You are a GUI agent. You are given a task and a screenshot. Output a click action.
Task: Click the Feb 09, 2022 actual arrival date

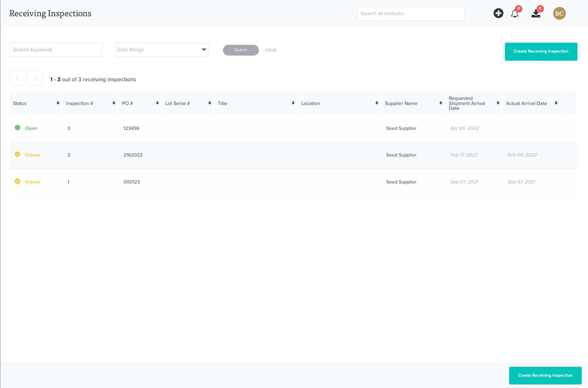coord(522,155)
